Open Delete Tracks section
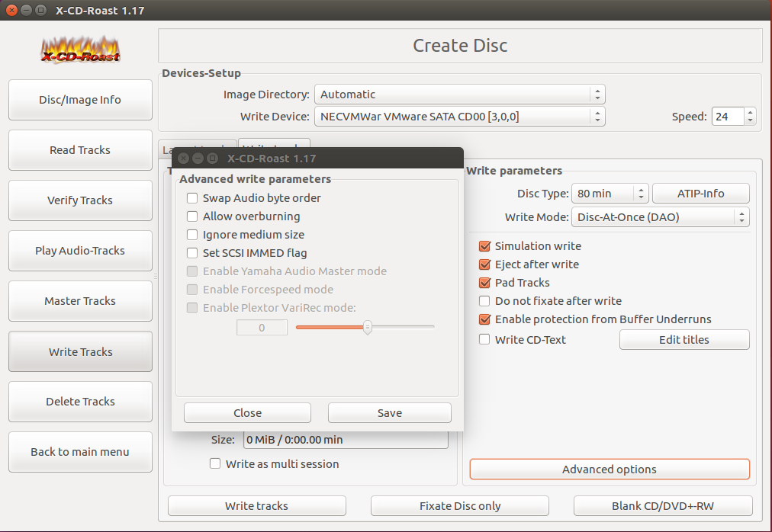Image resolution: width=772 pixels, height=532 pixels. [x=80, y=402]
